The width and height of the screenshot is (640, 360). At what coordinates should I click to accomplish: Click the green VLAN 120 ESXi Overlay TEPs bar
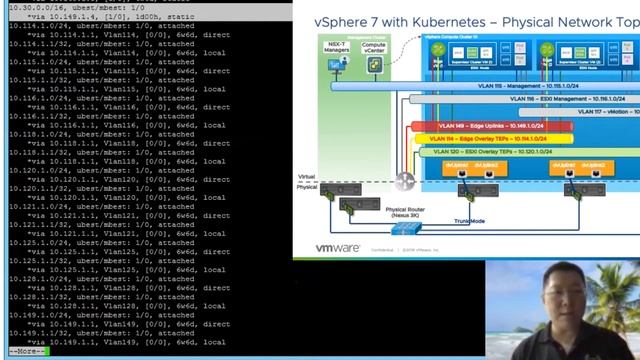click(x=529, y=152)
